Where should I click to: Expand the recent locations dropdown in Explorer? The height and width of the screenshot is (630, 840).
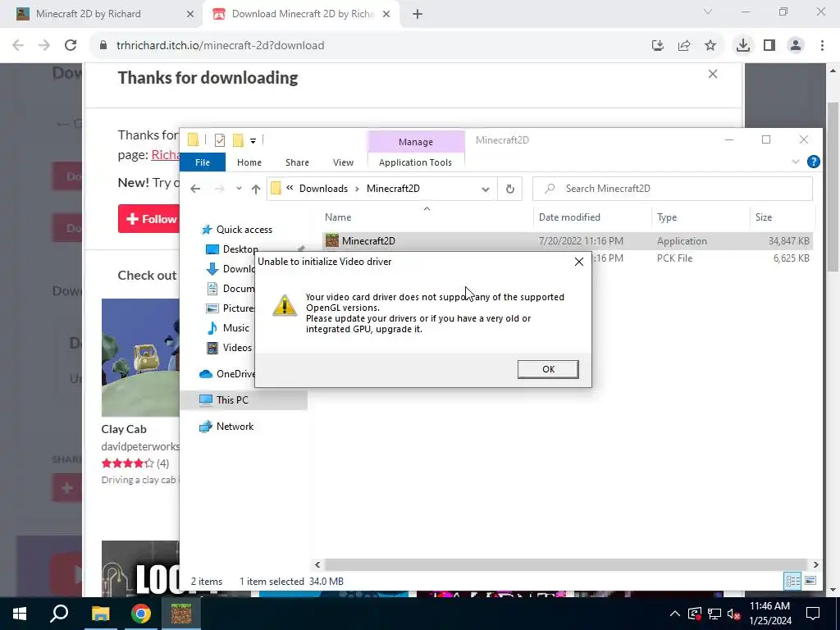(x=239, y=189)
